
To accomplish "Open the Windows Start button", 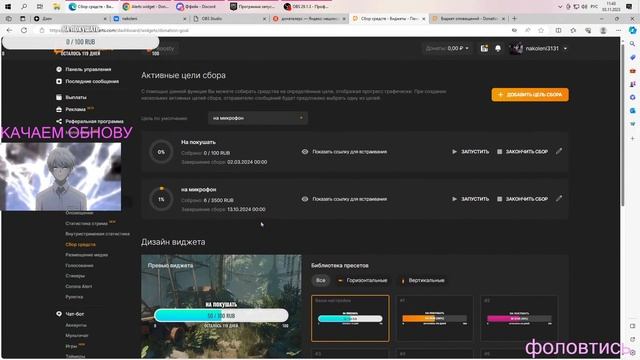I will (x=8, y=7).
